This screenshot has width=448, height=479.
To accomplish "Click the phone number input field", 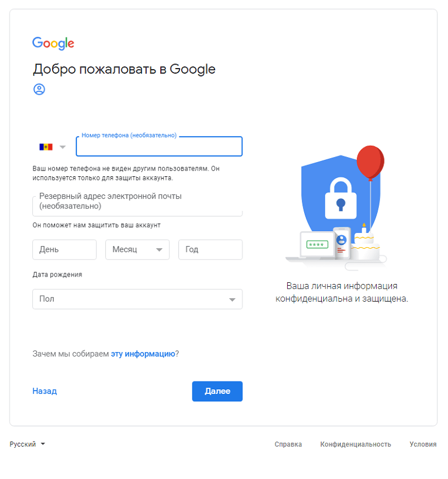I will [x=159, y=146].
